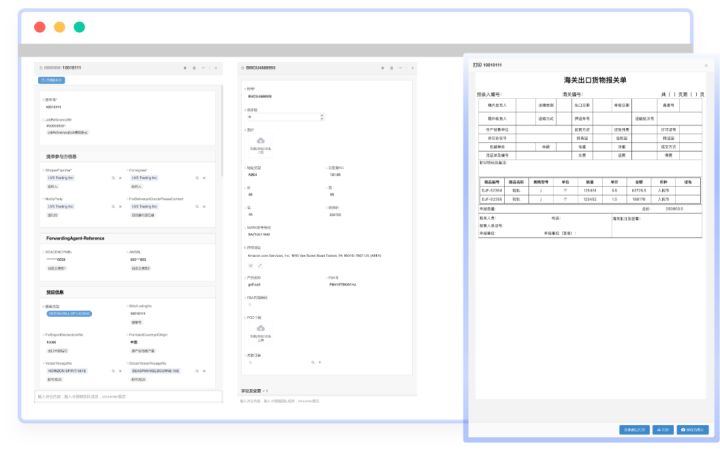
Task: Close the print preview dialog 10010111
Action: 706,65
